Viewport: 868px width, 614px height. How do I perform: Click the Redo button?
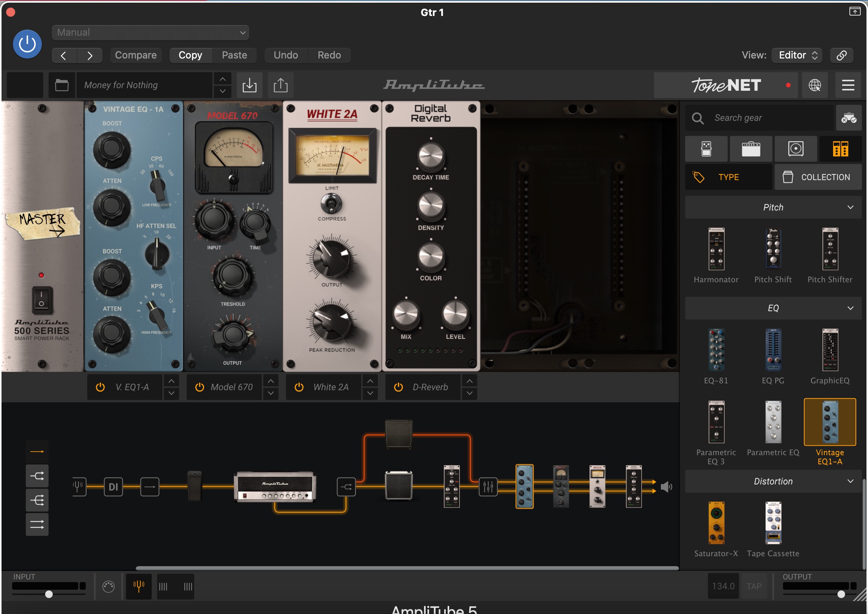pyautogui.click(x=329, y=55)
